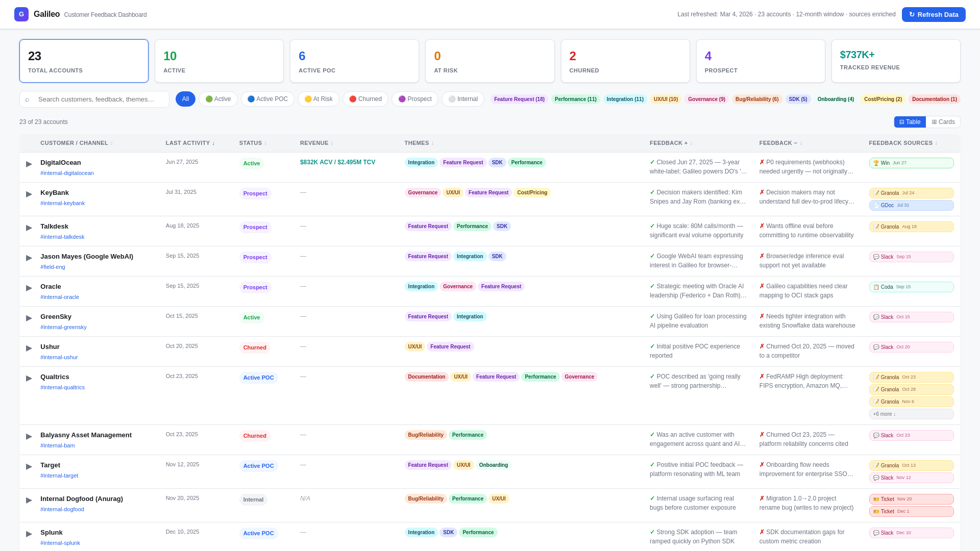Expand the Splunk row
The width and height of the screenshot is (980, 551).
pyautogui.click(x=29, y=534)
